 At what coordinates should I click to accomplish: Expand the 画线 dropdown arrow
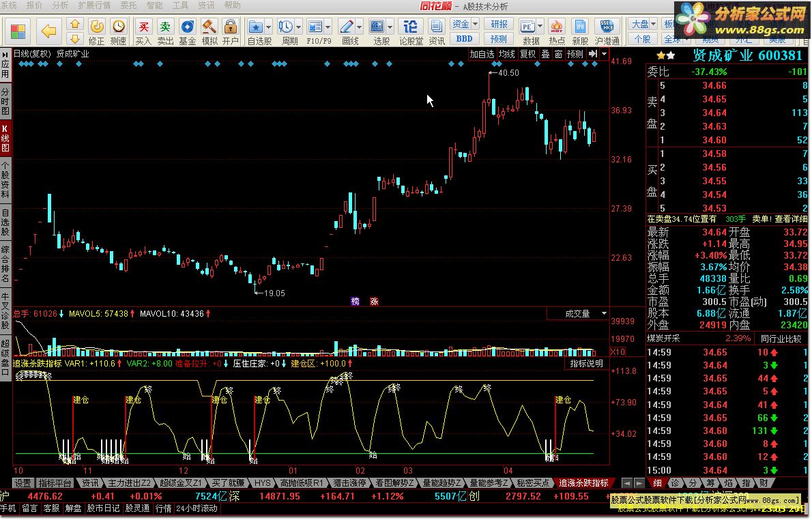pos(359,27)
